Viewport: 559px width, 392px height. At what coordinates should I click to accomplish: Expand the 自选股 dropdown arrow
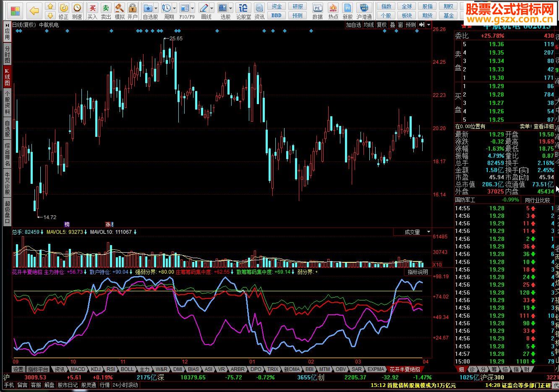pyautogui.click(x=156, y=8)
